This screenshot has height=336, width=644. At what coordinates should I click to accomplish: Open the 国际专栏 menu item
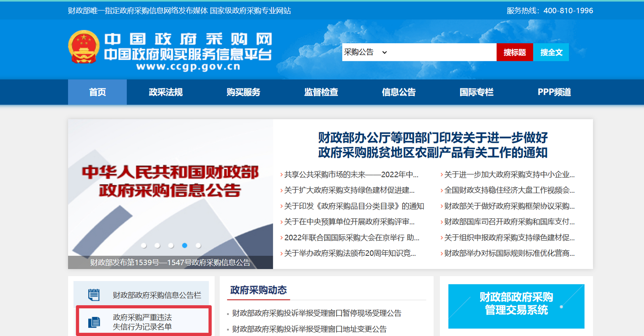point(476,92)
